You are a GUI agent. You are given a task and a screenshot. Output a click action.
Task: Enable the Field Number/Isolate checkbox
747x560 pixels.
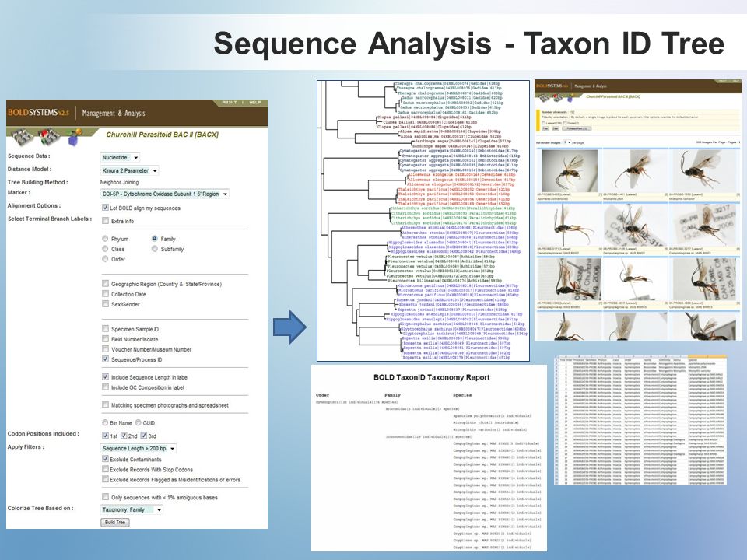click(105, 338)
